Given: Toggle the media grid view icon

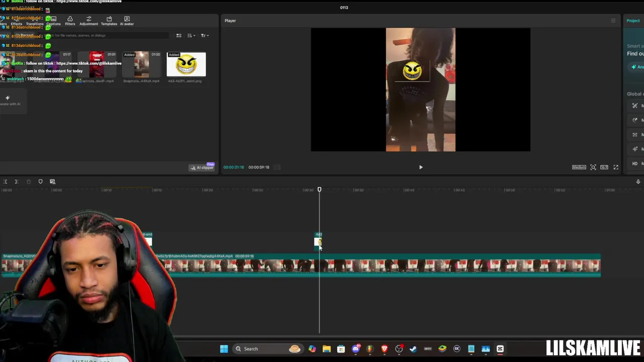Looking at the screenshot, I should point(179,36).
